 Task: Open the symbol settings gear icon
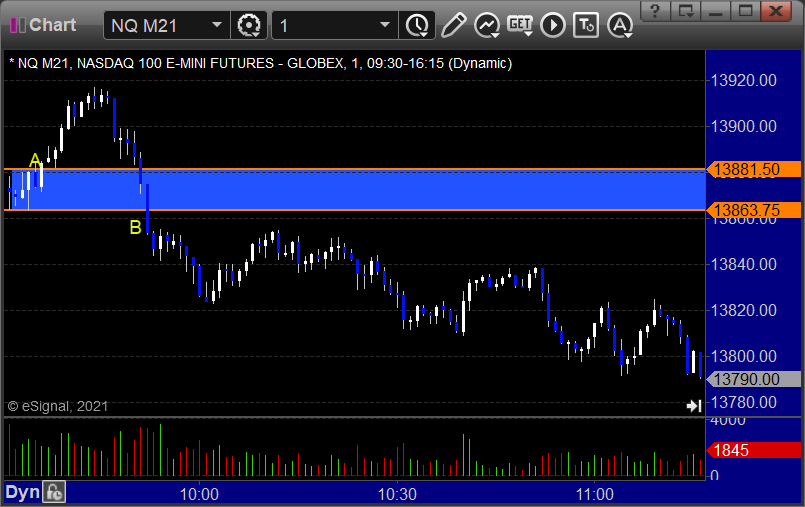[x=249, y=25]
